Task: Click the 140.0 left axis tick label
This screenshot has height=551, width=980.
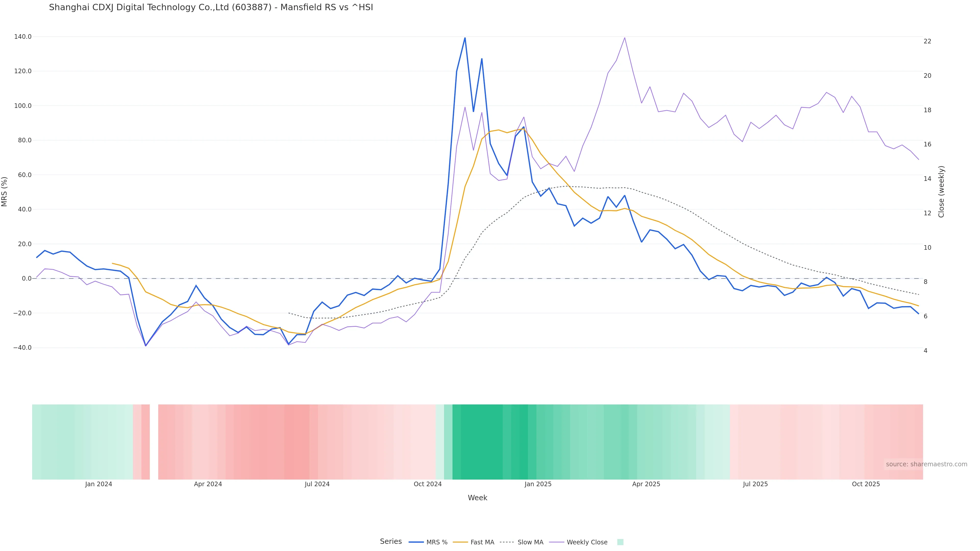Action: click(23, 36)
